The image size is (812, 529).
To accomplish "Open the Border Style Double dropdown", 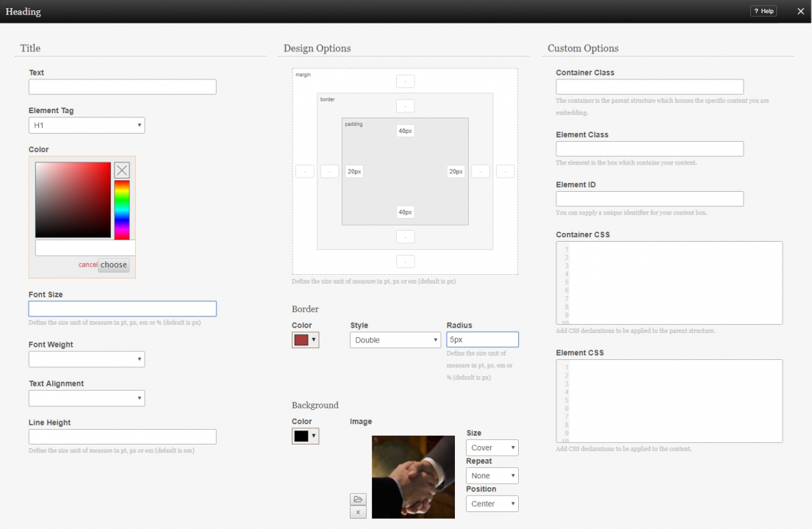I will point(395,340).
